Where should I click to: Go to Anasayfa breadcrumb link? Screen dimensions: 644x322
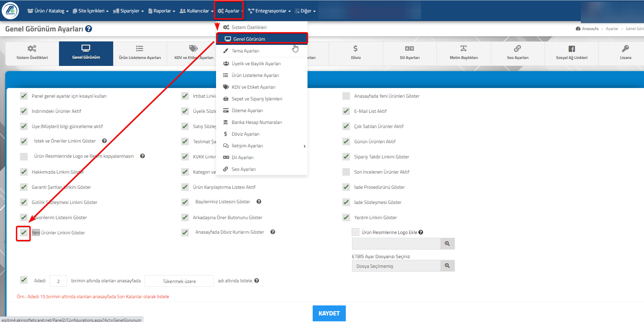tap(587, 29)
